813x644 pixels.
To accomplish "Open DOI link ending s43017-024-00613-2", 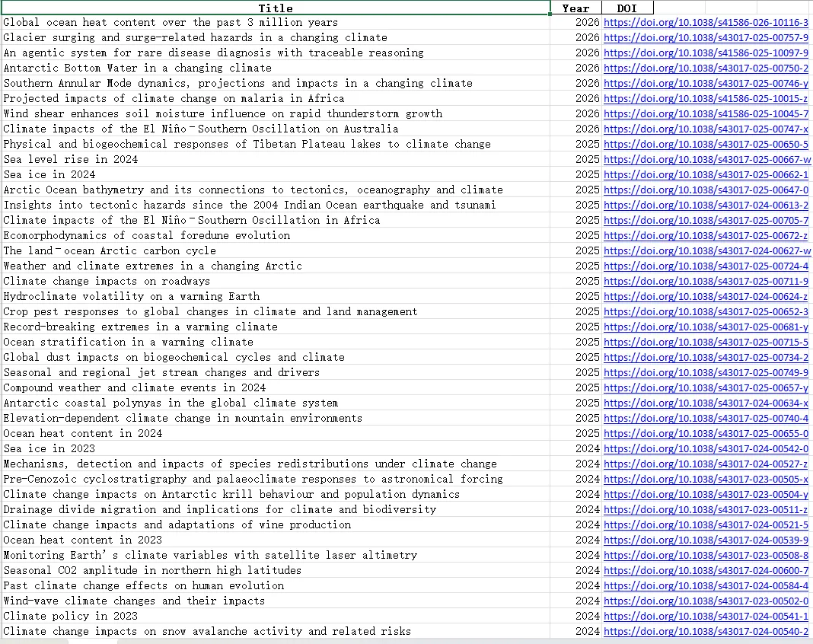I will coord(706,205).
